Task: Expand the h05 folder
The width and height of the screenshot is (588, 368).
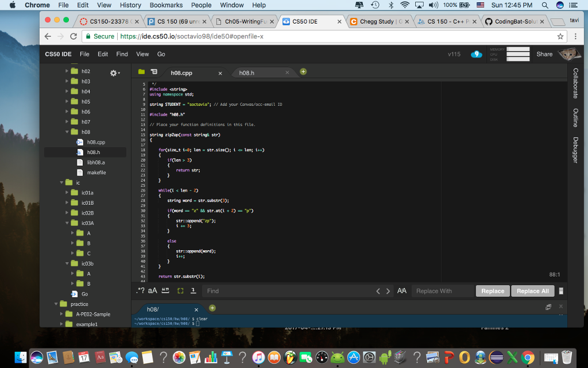Action: (x=67, y=101)
